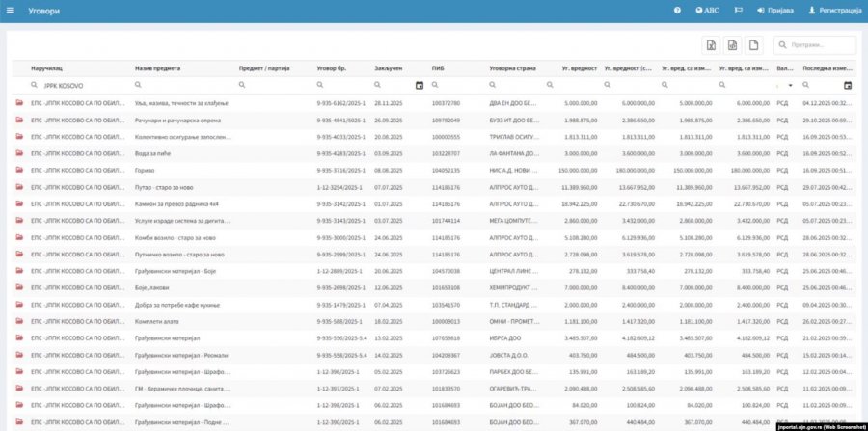The height and width of the screenshot is (431, 868).
Task: Open the hamburger menu next to Уговори
Action: tap(11, 10)
